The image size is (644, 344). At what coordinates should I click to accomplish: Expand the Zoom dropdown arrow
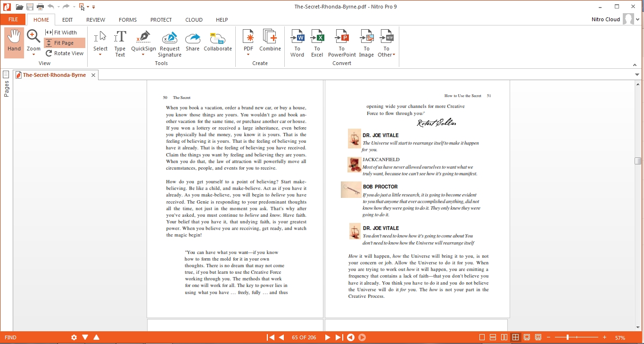pyautogui.click(x=33, y=55)
